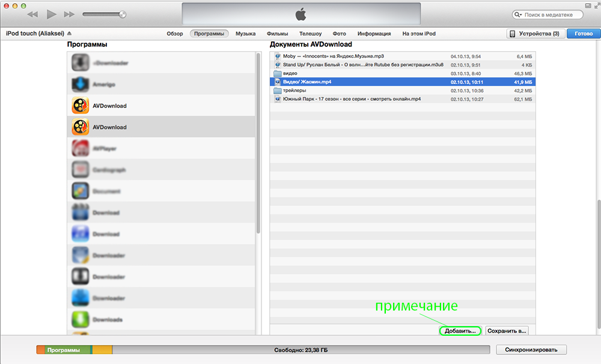Screen dimensions: 601x364
Task: Select the 'трейлеры' folder row
Action: [x=403, y=91]
